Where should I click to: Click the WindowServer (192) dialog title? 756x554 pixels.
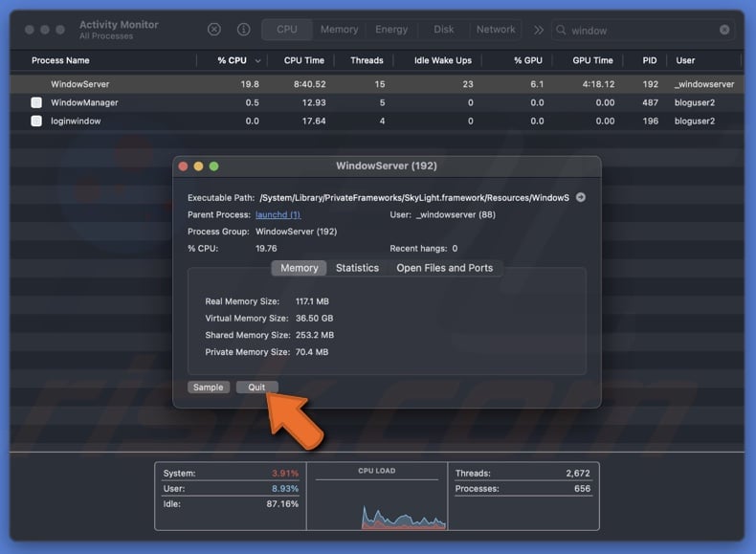point(387,166)
